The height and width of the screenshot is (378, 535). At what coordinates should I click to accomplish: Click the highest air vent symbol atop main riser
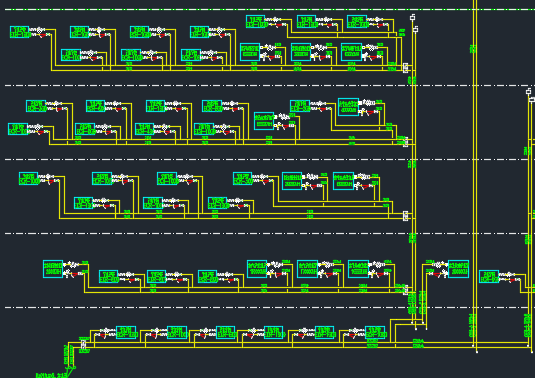413,17
